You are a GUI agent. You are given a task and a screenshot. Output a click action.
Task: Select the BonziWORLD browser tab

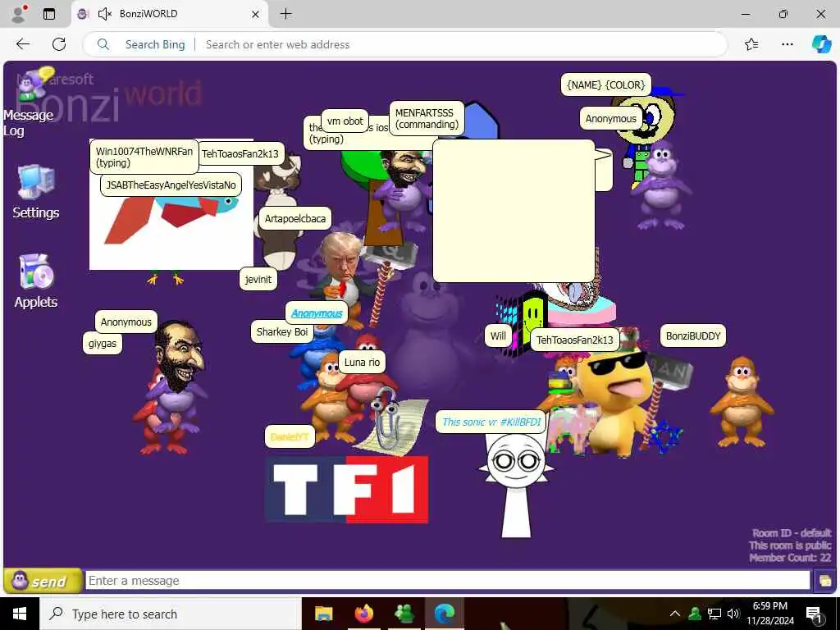click(x=169, y=14)
